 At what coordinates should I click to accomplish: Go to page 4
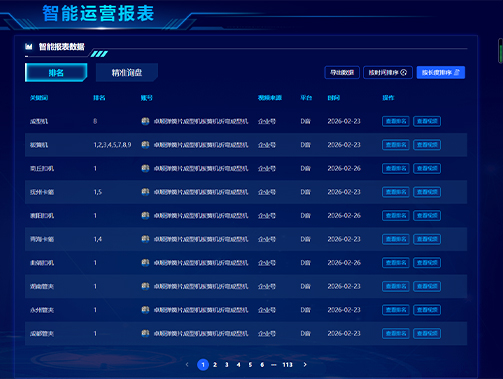[239, 365]
